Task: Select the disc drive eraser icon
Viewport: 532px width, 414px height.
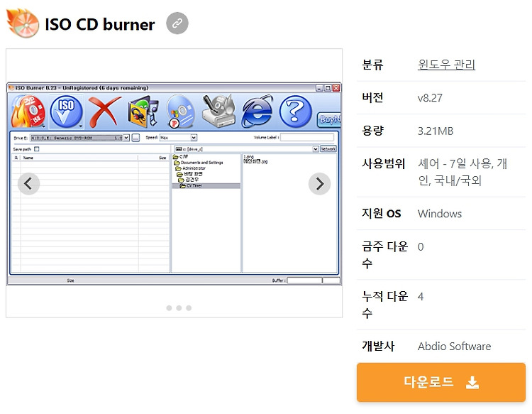Action: 219,111
